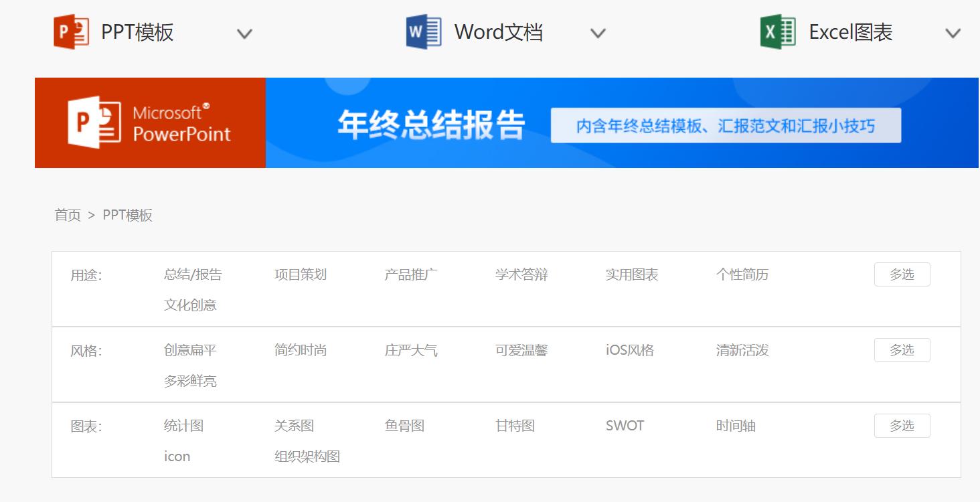The width and height of the screenshot is (980, 502).
Task: Select the 个性简历 purpose filter
Action: pyautogui.click(x=742, y=274)
